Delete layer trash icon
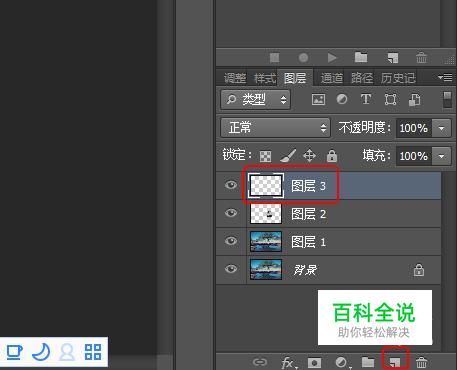The width and height of the screenshot is (457, 370). 422,362
